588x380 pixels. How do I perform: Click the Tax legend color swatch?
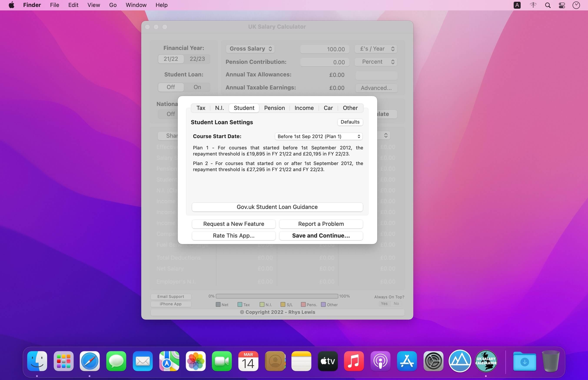pyautogui.click(x=239, y=304)
